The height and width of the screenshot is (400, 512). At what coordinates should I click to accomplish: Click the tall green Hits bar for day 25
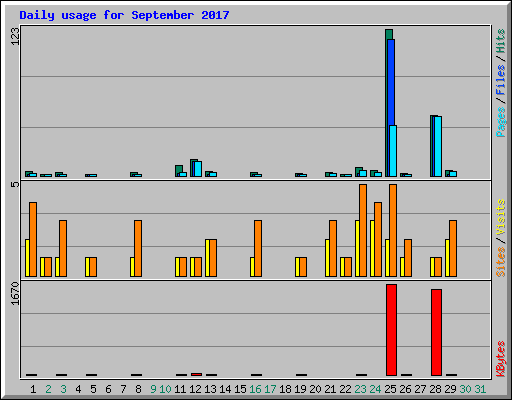[x=387, y=103]
